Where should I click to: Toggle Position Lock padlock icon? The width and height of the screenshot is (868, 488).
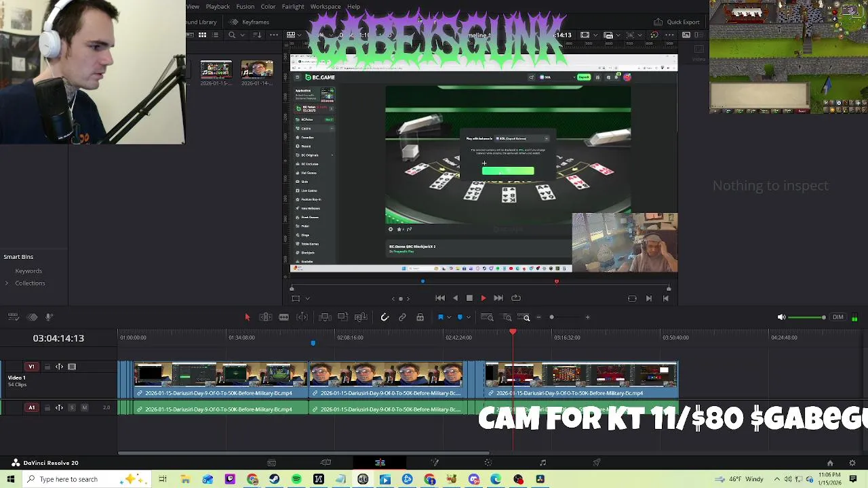420,317
